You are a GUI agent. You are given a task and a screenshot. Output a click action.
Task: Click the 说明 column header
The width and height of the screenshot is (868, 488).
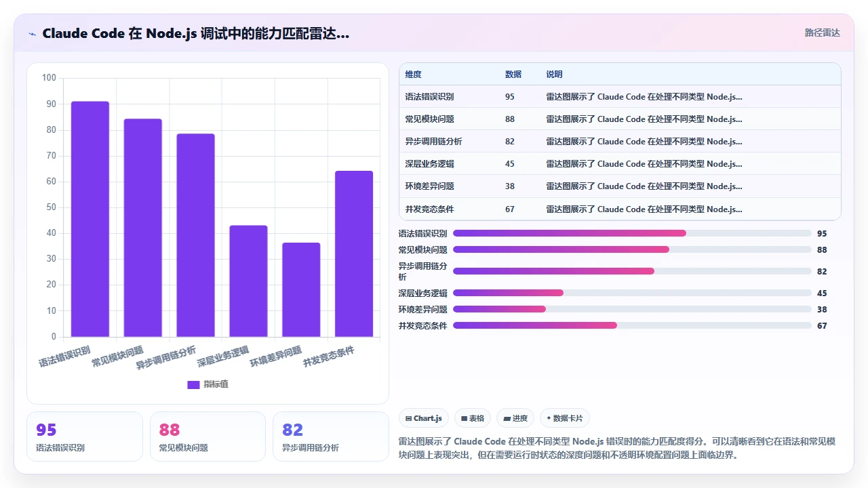[x=554, y=75]
